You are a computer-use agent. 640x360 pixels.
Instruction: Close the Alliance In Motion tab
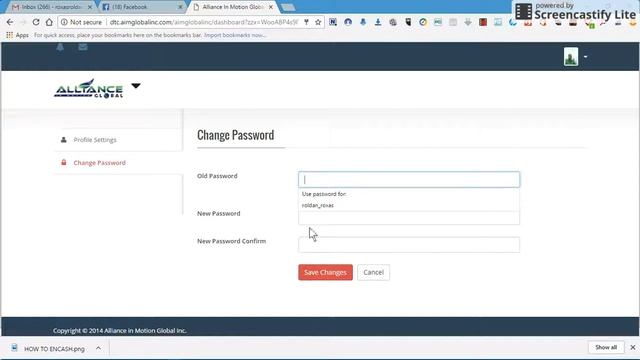pyautogui.click(x=271, y=7)
